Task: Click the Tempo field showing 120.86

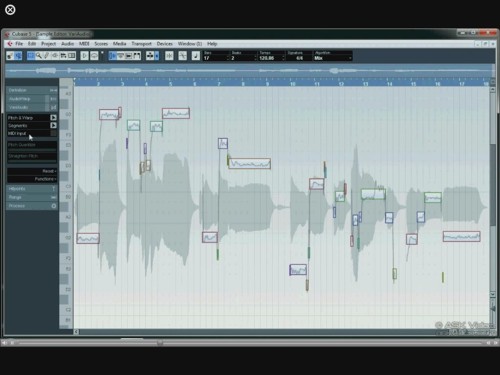Action: 270,58
